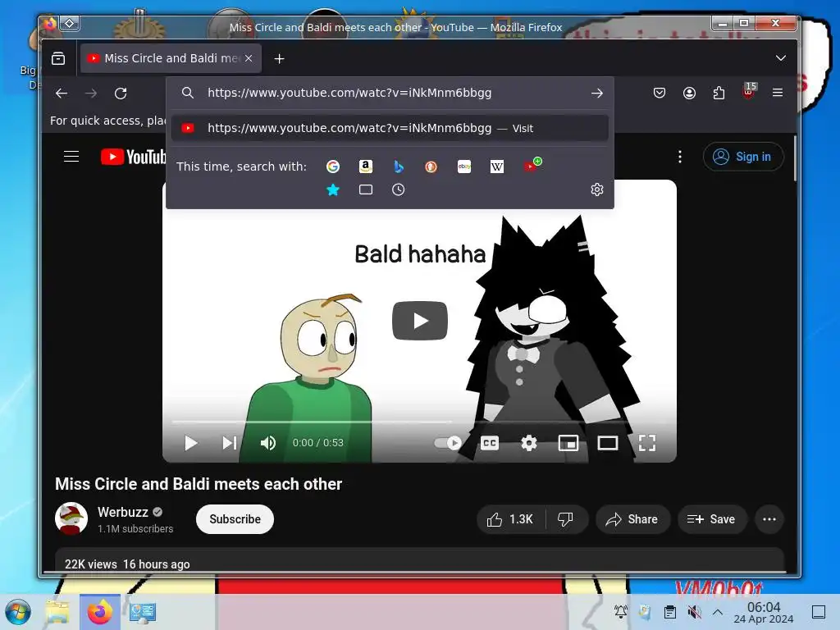Like the video with 1.3K likes

point(510,519)
